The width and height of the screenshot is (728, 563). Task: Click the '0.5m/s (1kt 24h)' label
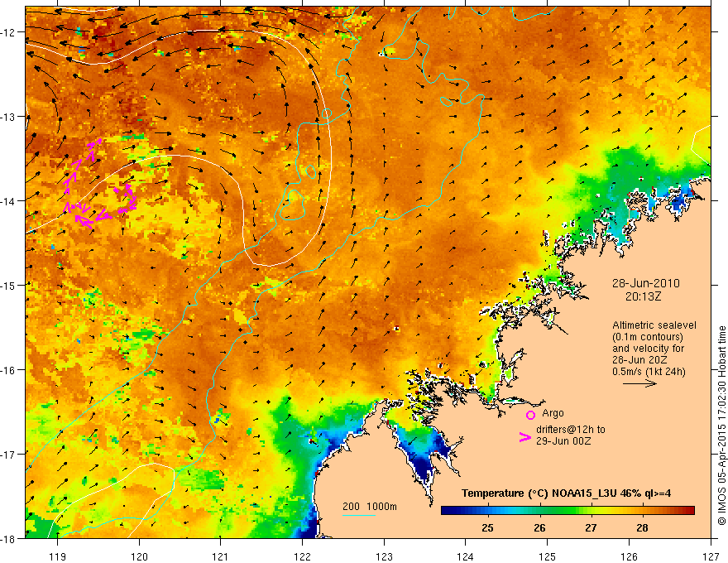pyautogui.click(x=649, y=372)
